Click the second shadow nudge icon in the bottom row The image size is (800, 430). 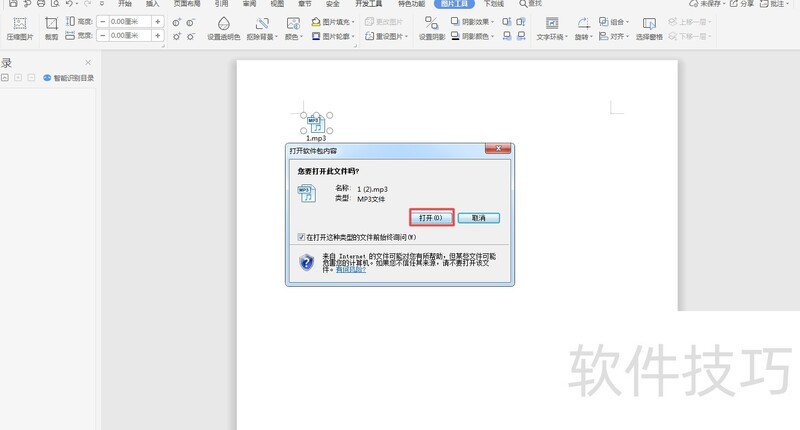521,36
